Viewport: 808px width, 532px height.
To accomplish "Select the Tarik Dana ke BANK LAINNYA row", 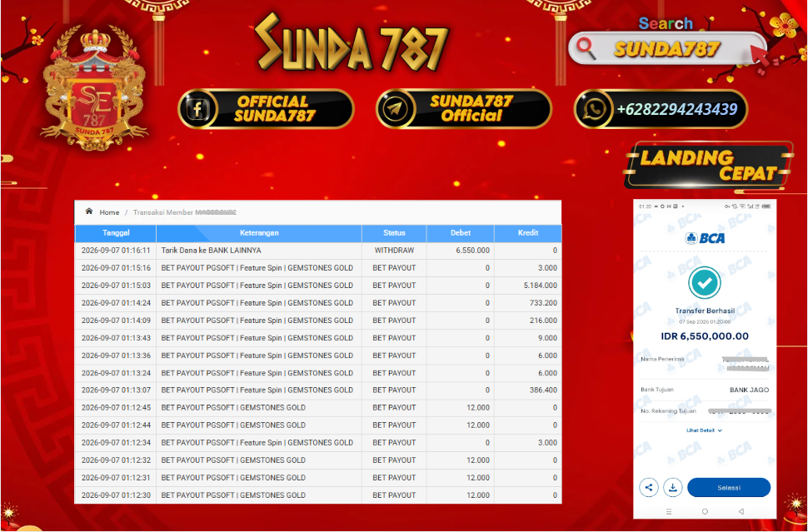I will coord(318,251).
